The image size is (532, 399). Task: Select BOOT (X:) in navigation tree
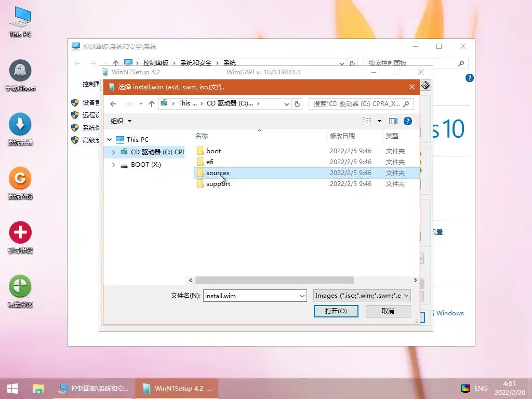tap(146, 165)
